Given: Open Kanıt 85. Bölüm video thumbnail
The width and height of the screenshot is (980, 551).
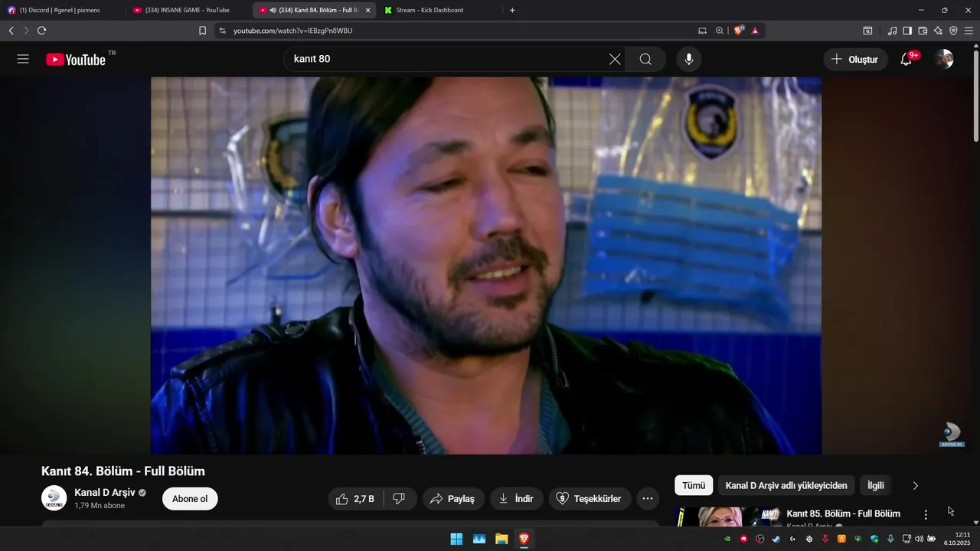Looking at the screenshot, I should 727,517.
